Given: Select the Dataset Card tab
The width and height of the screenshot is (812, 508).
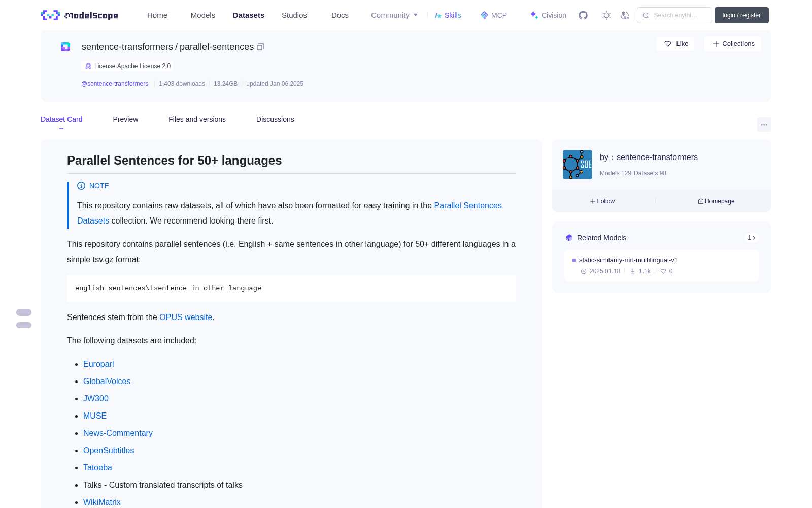Looking at the screenshot, I should coord(61,119).
